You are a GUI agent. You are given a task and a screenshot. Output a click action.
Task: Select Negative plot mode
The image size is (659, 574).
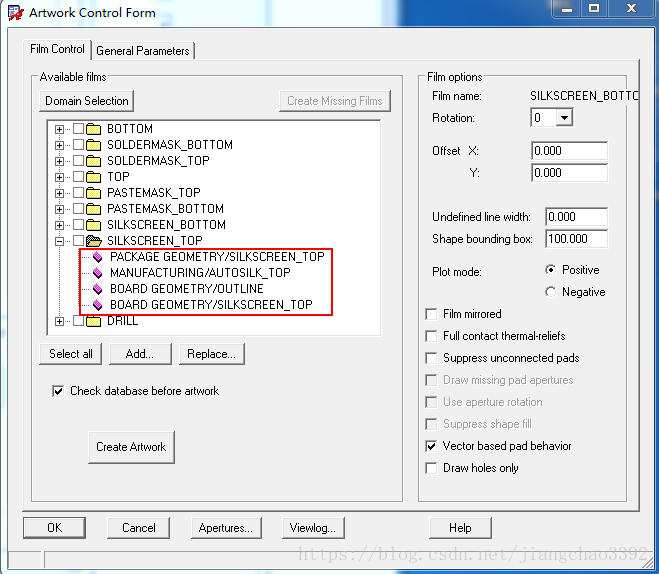click(x=550, y=292)
